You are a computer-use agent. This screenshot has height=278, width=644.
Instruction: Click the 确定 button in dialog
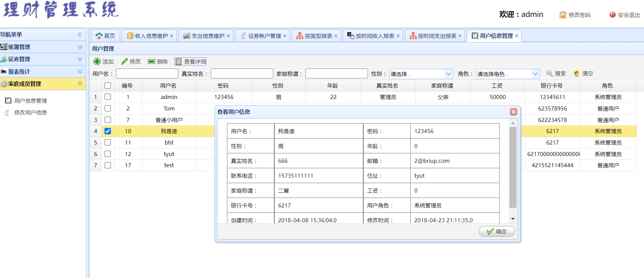497,231
